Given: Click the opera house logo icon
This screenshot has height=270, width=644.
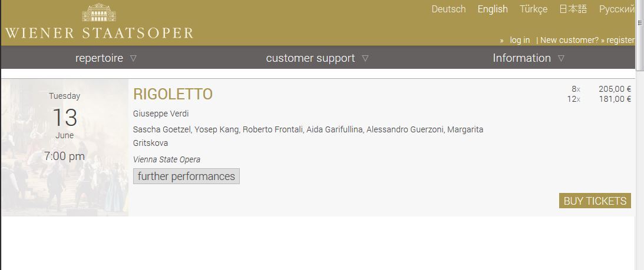Looking at the screenshot, I should point(99,12).
